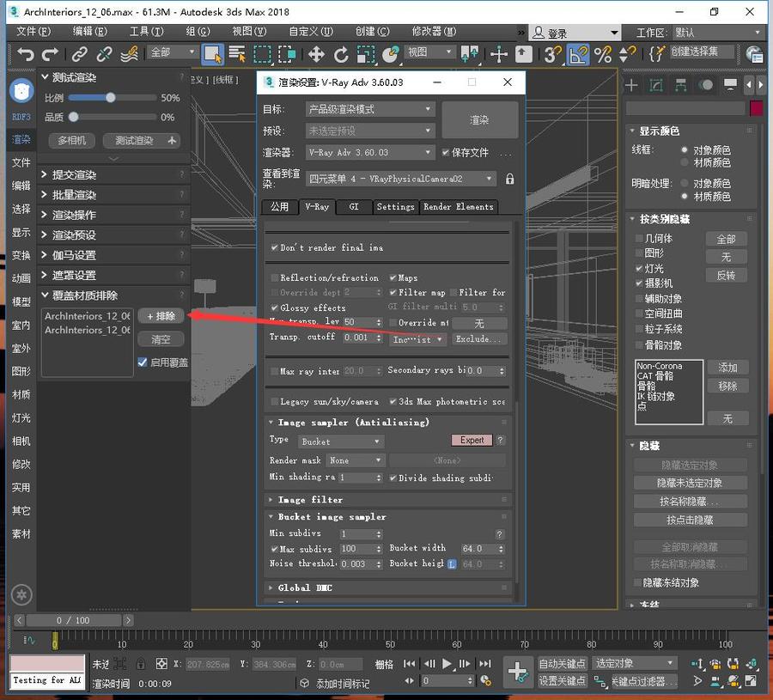Screen dimensions: 773x700
Task: Activate the Select Object tool
Action: (212, 54)
